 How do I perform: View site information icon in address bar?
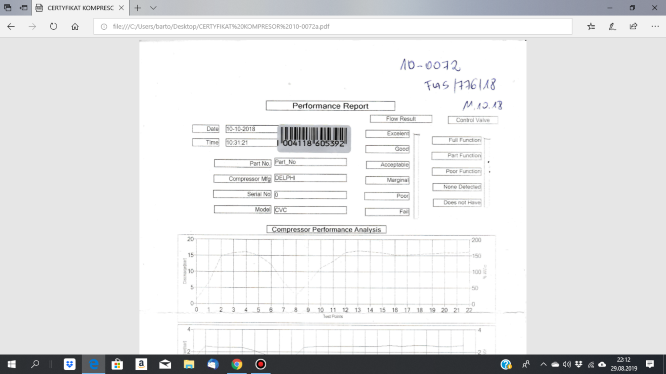(x=104, y=26)
